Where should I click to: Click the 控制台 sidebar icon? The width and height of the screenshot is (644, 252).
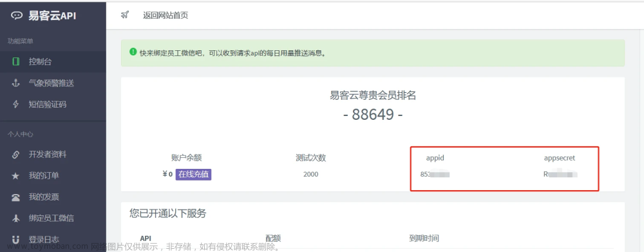click(x=15, y=62)
